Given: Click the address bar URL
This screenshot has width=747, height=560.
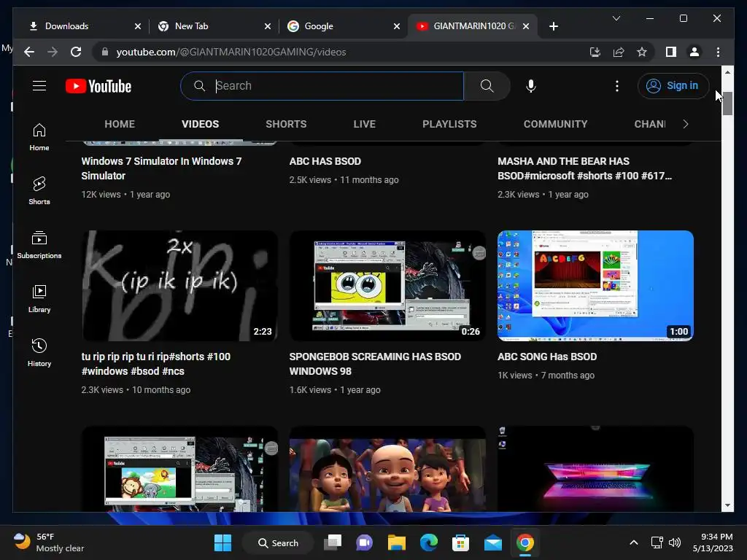Looking at the screenshot, I should click(x=231, y=52).
